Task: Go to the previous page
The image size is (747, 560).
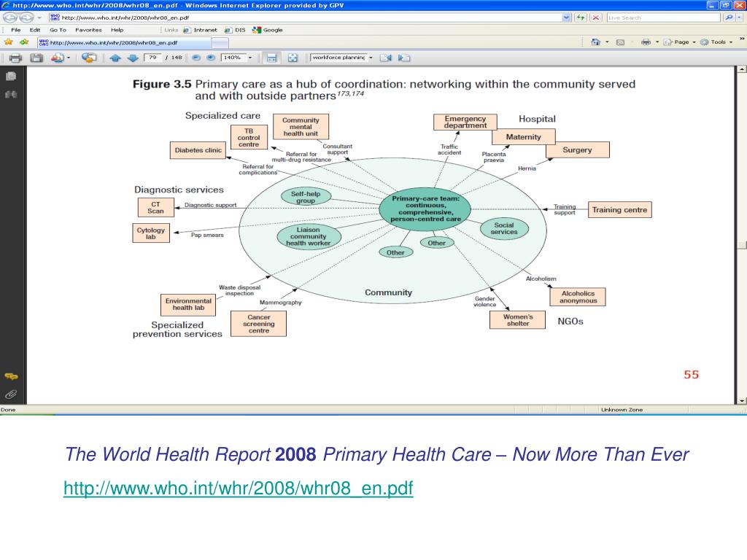Action: click(x=115, y=57)
